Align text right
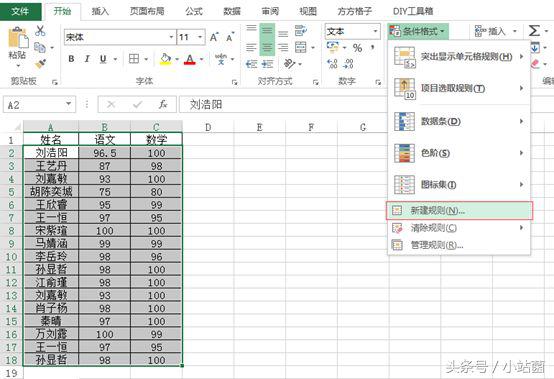The image size is (554, 379). [x=283, y=47]
